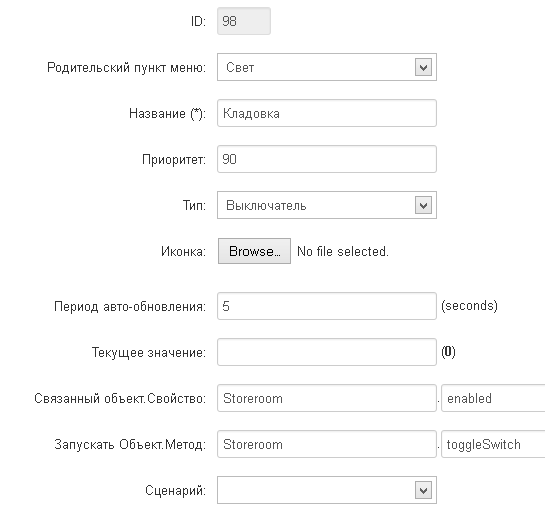Image resolution: width=545 pixels, height=511 pixels.
Task: Click the 'Сценарий:' label text
Action: pyautogui.click(x=176, y=490)
